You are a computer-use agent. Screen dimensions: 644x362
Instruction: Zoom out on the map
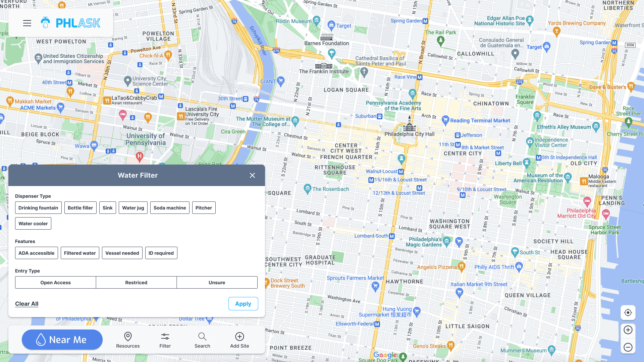(x=628, y=347)
